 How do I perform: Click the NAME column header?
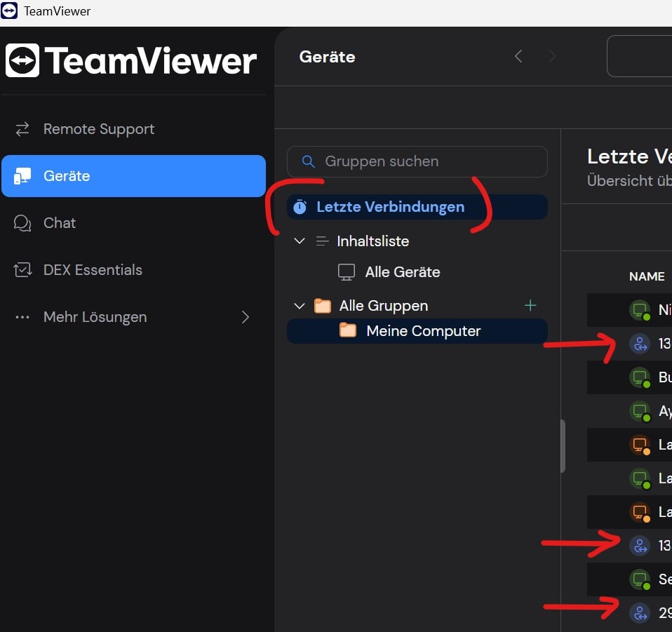click(x=647, y=276)
